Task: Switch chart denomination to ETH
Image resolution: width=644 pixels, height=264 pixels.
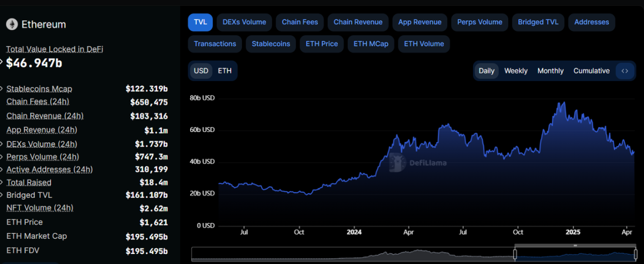Action: (224, 71)
